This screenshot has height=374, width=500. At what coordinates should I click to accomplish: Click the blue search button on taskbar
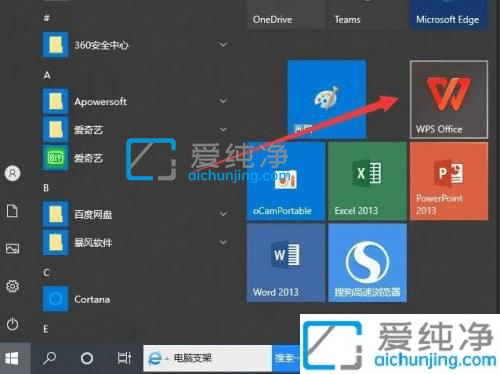[x=286, y=358]
